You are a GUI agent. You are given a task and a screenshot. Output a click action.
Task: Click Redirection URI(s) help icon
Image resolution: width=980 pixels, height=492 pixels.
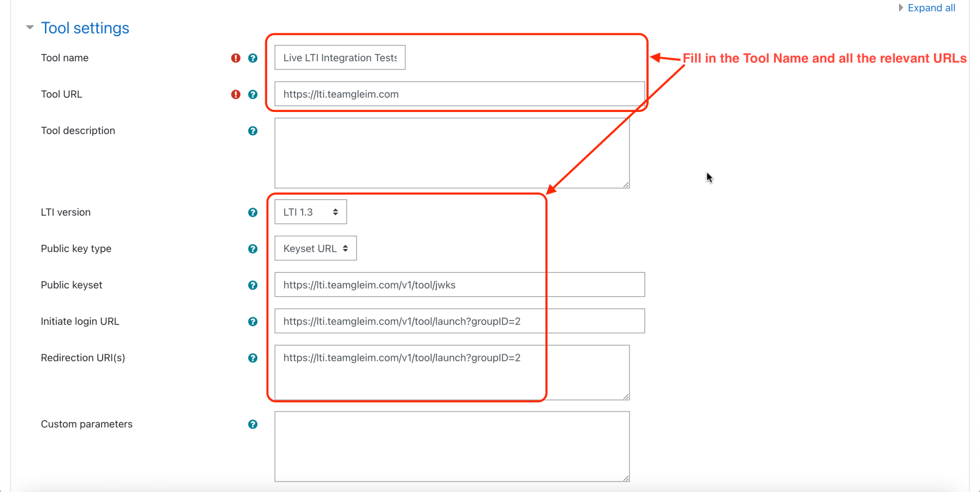pos(253,358)
